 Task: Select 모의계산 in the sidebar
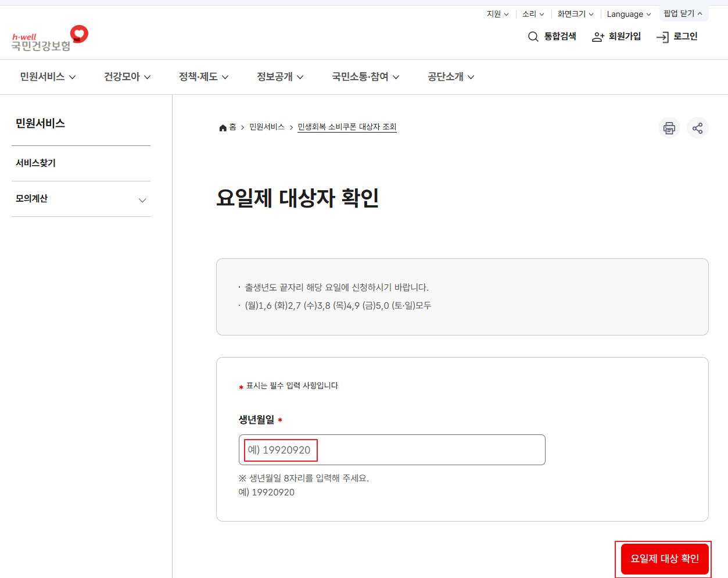point(31,199)
